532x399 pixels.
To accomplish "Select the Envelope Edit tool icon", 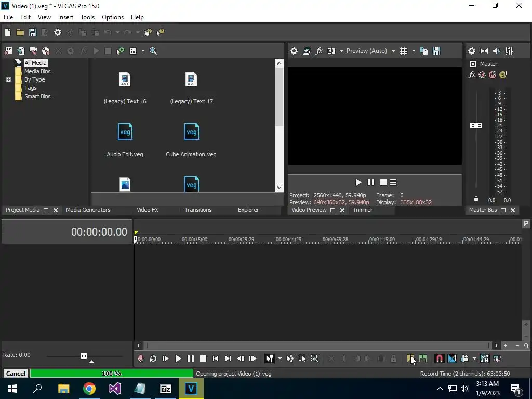I will pos(290,358).
